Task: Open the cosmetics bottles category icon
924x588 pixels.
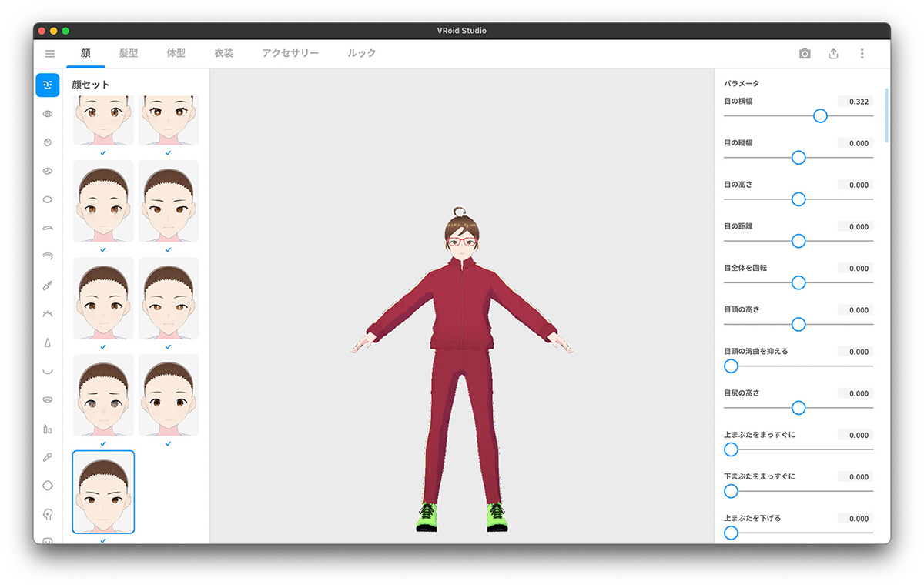Action: coord(48,429)
